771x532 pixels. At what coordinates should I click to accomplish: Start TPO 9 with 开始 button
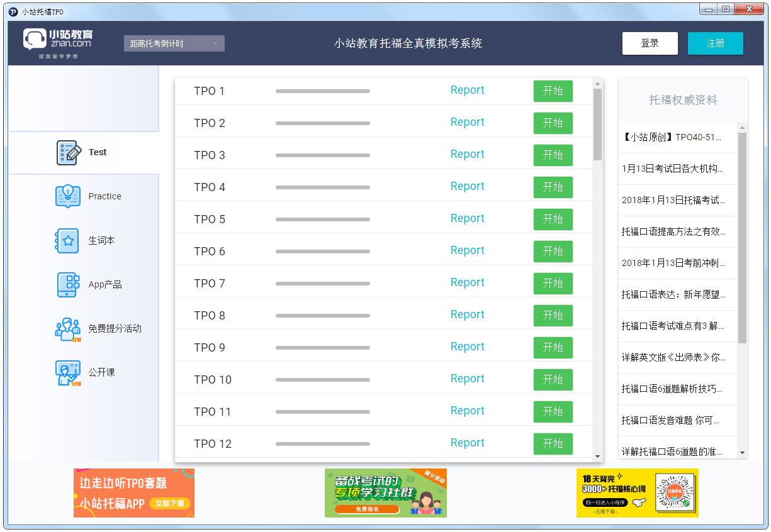(553, 348)
